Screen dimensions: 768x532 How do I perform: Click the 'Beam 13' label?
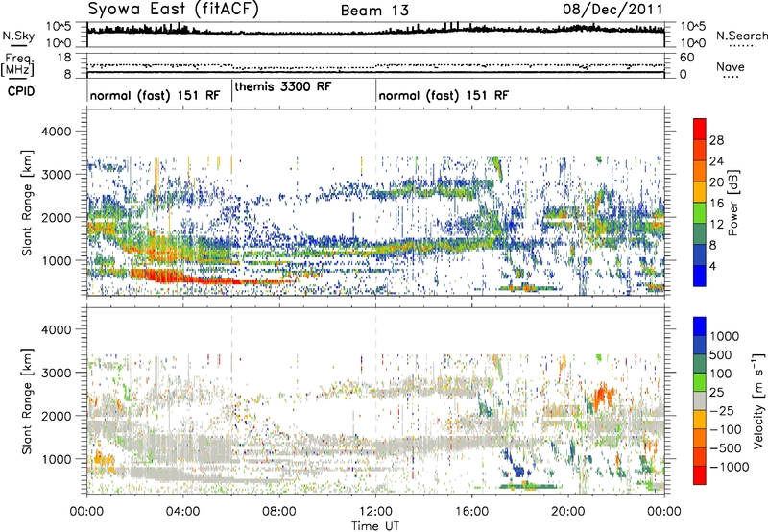coord(374,11)
